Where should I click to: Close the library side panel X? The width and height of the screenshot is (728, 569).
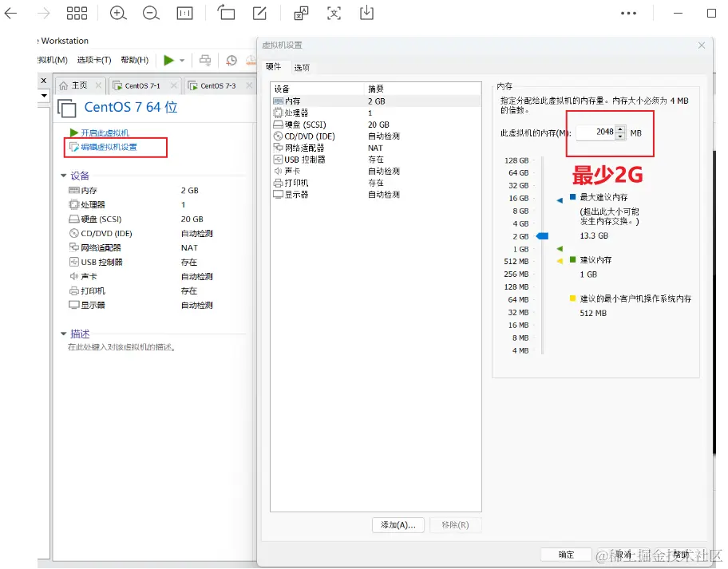pyautogui.click(x=44, y=81)
